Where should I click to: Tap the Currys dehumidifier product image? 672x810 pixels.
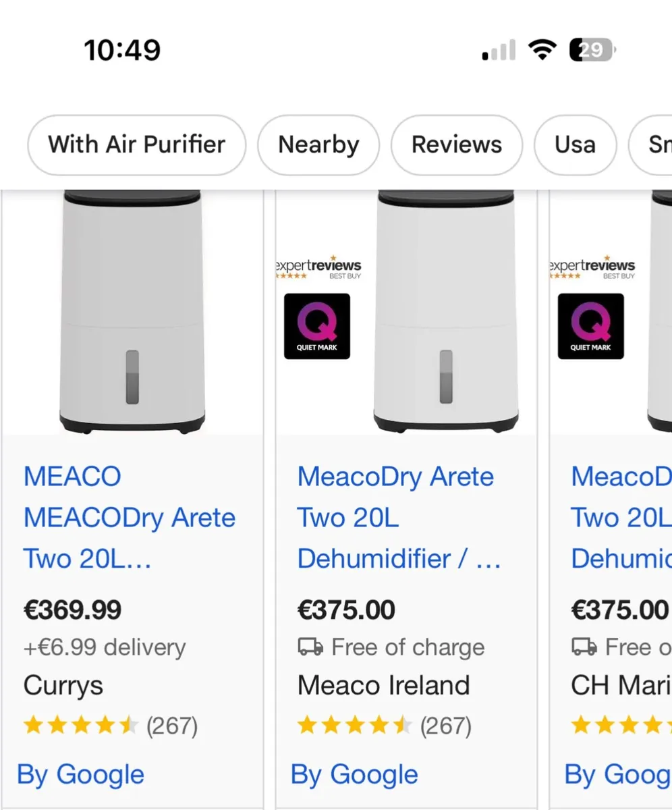coord(132,310)
